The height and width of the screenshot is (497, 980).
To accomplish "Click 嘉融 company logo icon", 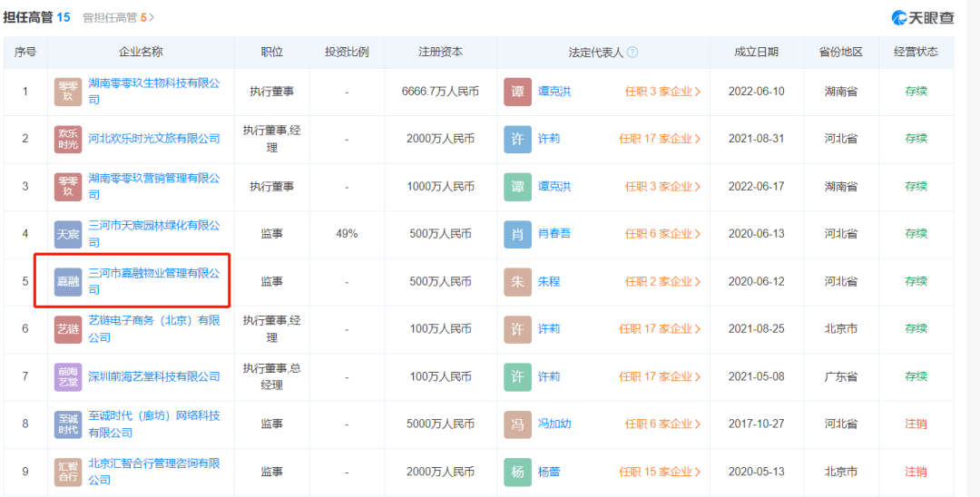I will pyautogui.click(x=68, y=282).
